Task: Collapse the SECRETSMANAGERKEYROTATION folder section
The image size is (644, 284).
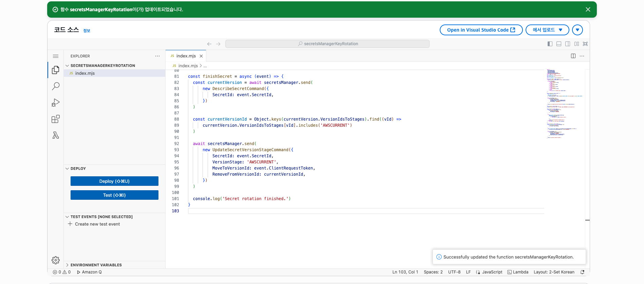Action: [x=114, y=66]
